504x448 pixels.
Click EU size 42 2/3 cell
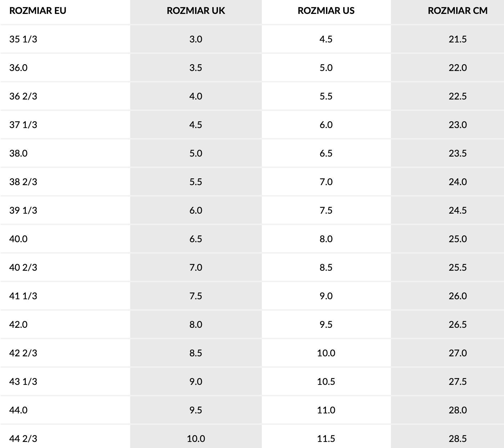pos(23,353)
